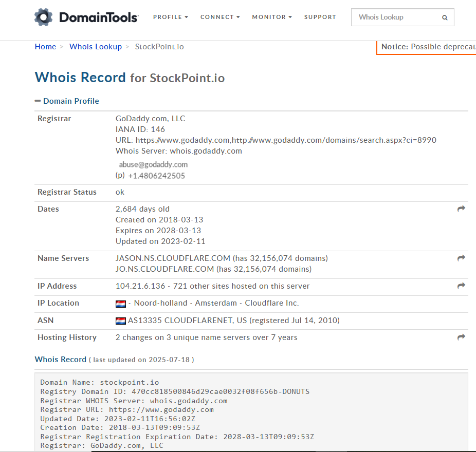Go to the SUPPORT page

tap(320, 17)
